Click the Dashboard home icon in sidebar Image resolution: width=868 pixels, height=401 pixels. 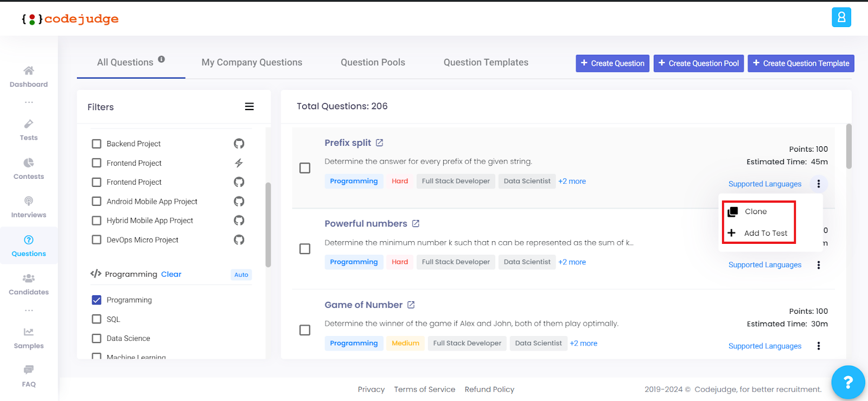29,71
